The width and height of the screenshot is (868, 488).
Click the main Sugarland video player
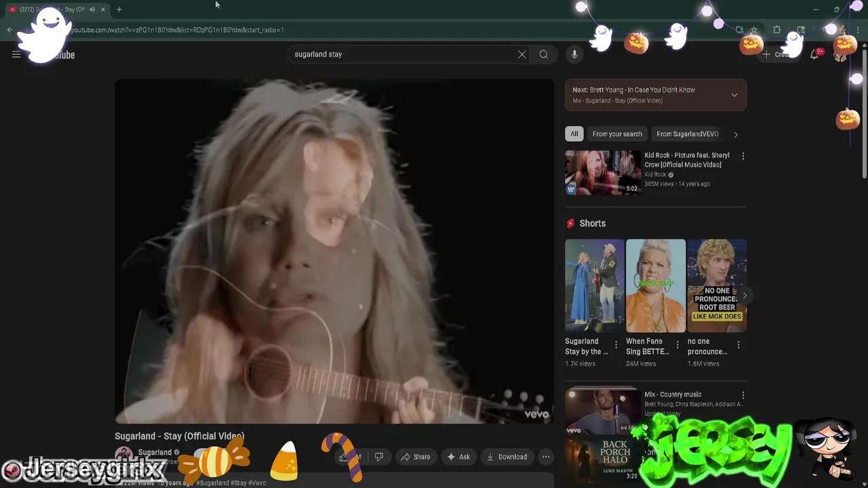pos(334,251)
